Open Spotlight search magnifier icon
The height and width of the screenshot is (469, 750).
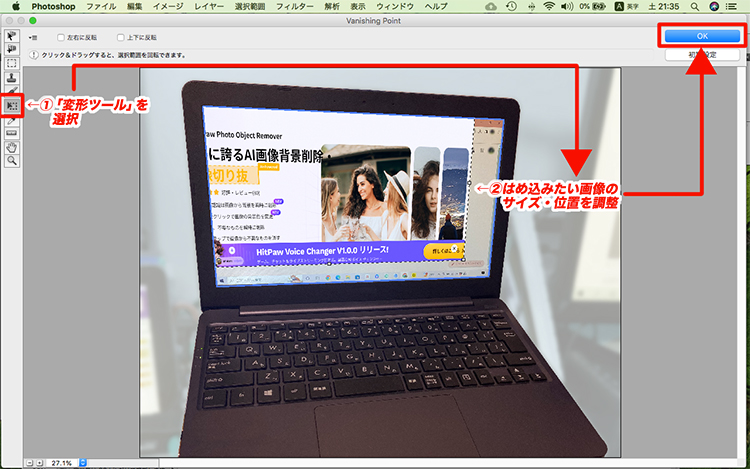pyautogui.click(x=695, y=6)
